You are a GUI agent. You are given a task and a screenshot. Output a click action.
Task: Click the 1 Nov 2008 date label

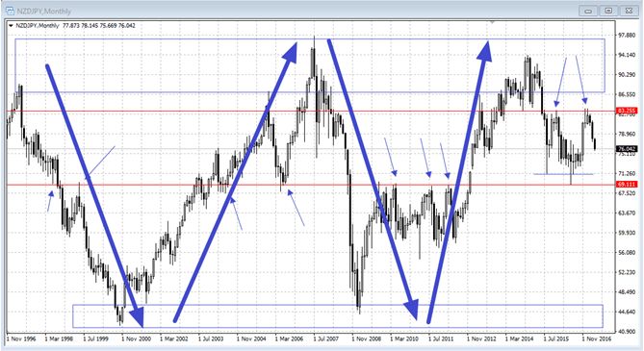[x=367, y=339]
